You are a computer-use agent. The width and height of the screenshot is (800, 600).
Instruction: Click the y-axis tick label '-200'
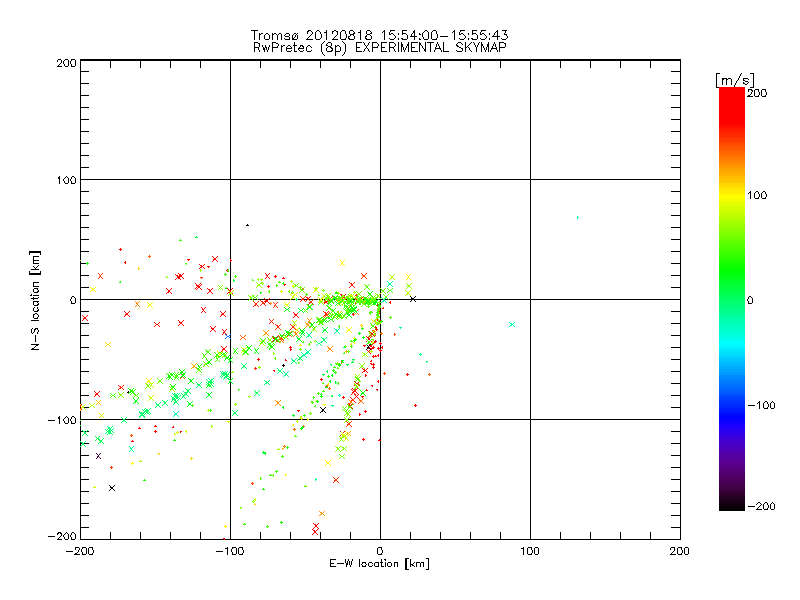[62, 536]
